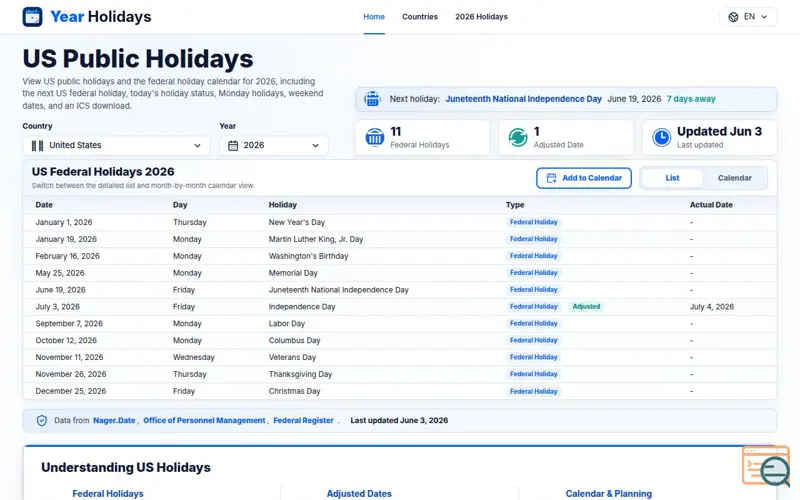Click the 1 Adjusted Date stat card
The height and width of the screenshot is (500, 800).
coord(566,138)
